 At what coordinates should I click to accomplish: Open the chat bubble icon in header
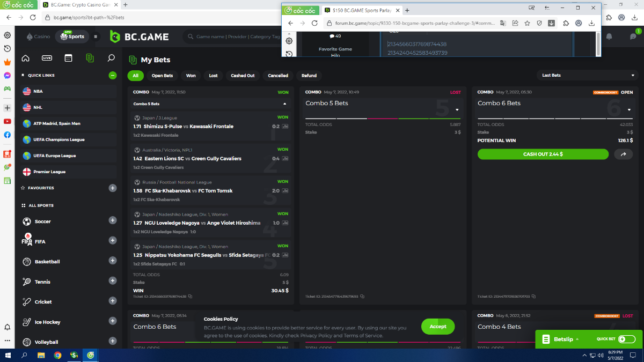pyautogui.click(x=633, y=36)
